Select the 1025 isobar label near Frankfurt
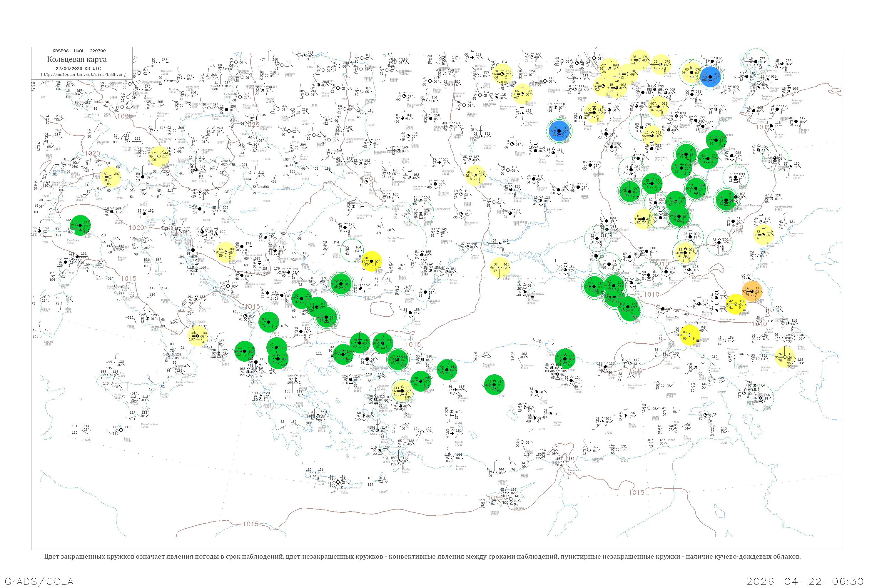Viewport: 882px width, 588px height. [x=125, y=116]
